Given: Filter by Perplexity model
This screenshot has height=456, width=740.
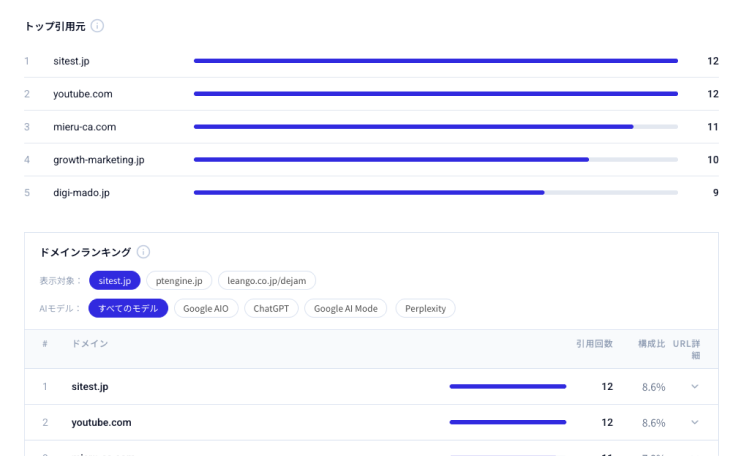Looking at the screenshot, I should tap(425, 308).
